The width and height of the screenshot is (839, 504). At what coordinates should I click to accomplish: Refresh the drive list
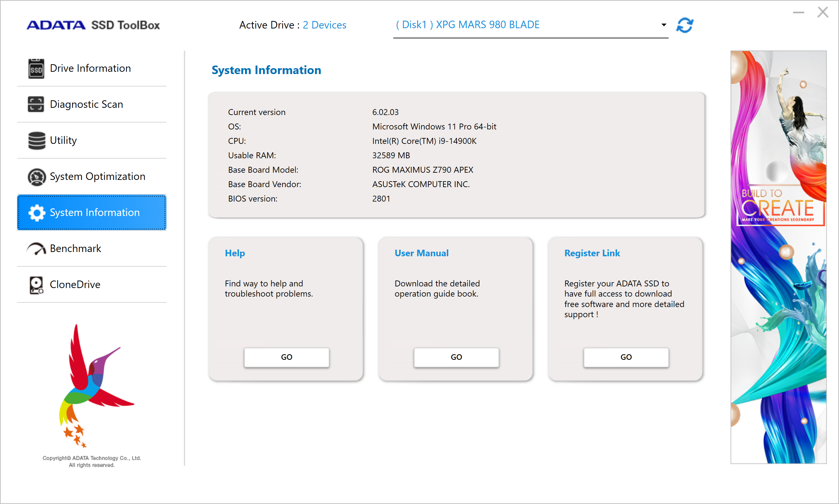(684, 26)
